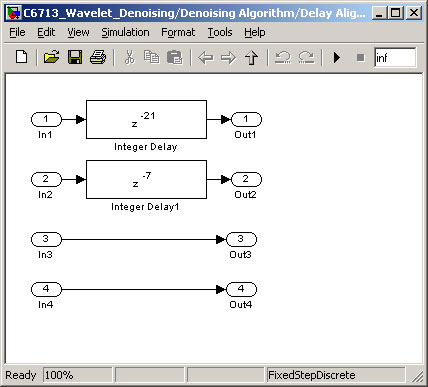428x387 pixels.
Task: Open the Tools menu
Action: pyautogui.click(x=220, y=32)
